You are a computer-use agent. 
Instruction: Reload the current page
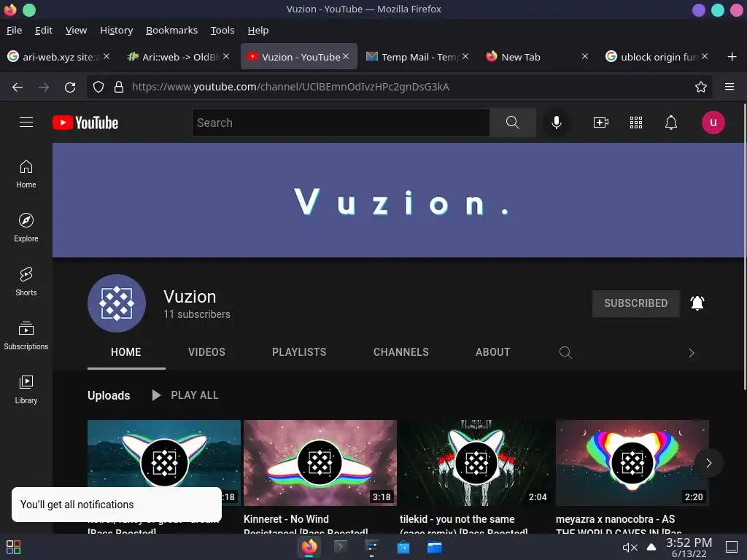(70, 87)
